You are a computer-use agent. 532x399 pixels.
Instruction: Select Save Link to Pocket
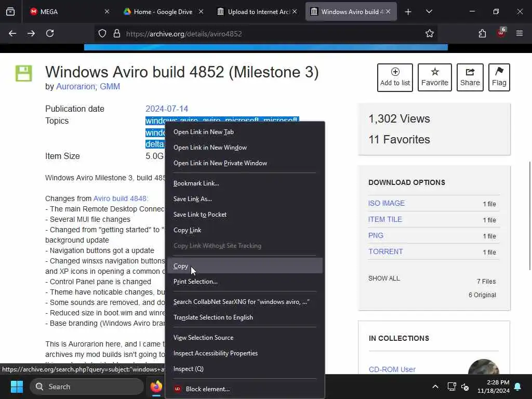click(x=245, y=215)
